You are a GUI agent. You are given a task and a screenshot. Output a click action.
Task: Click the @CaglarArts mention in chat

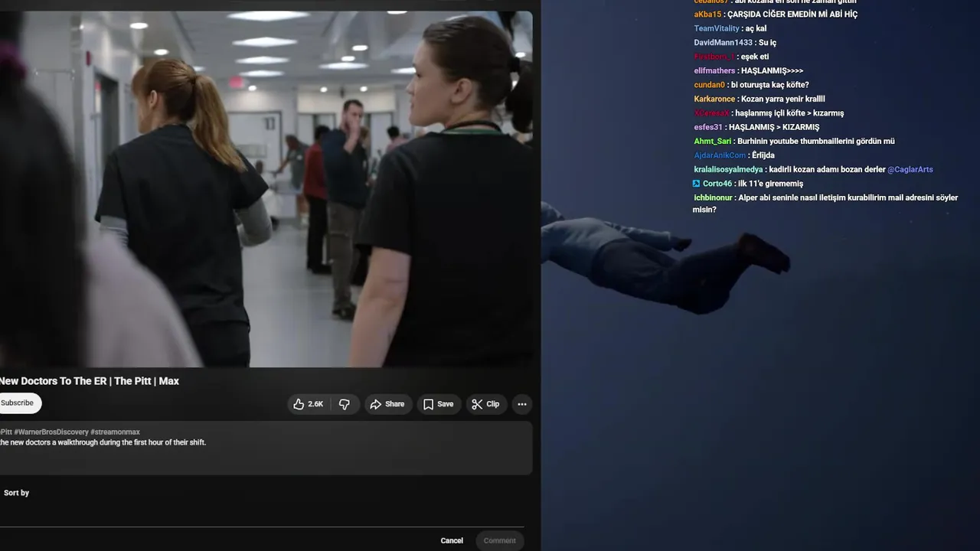point(910,169)
